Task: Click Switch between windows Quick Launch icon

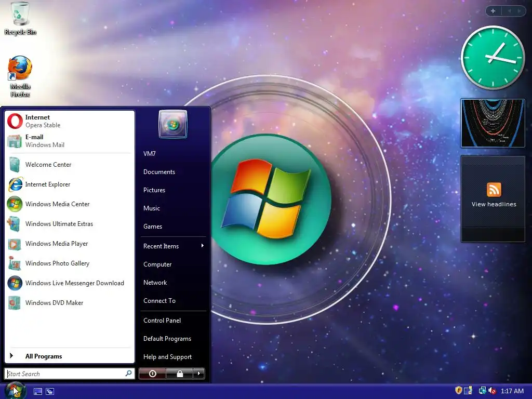Action: [50, 391]
